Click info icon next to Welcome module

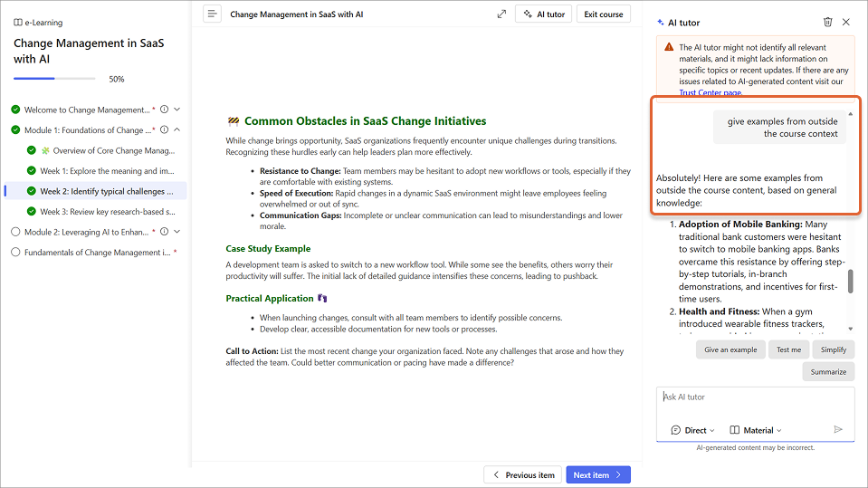tap(165, 110)
